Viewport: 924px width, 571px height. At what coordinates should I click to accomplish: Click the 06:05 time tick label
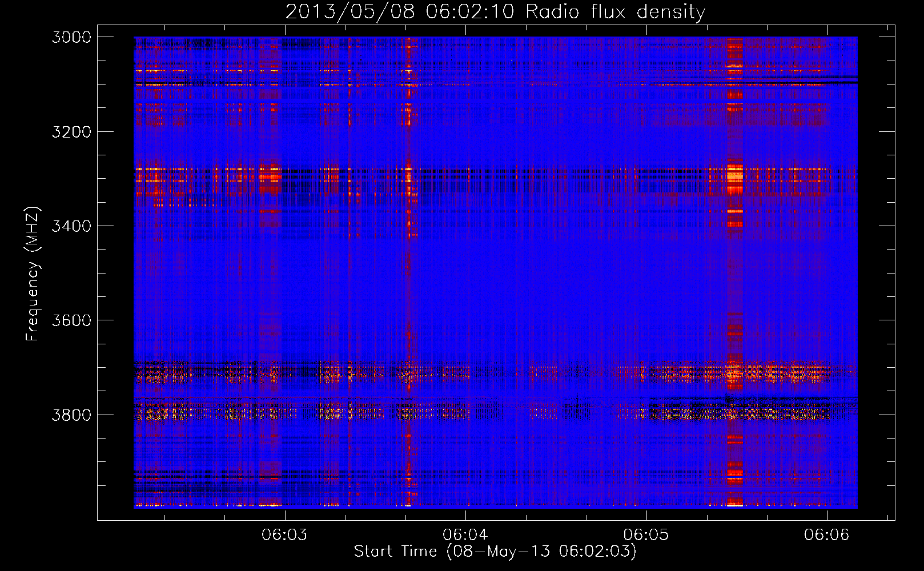pyautogui.click(x=646, y=534)
